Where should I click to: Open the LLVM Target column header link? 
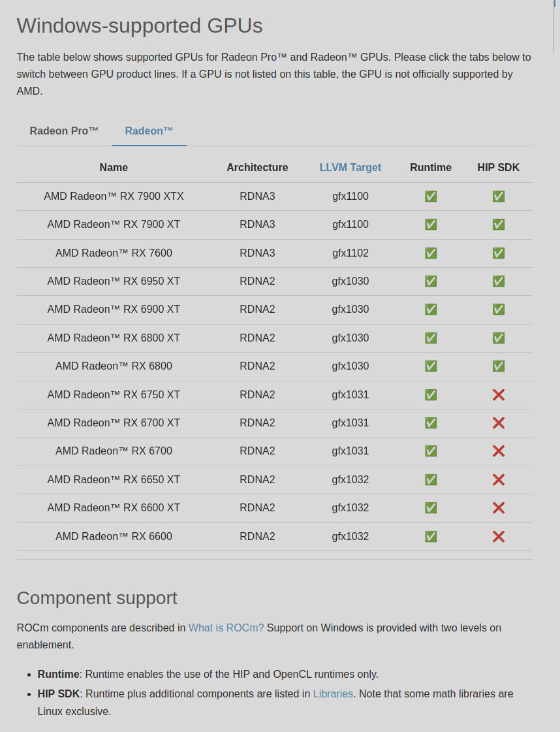pyautogui.click(x=350, y=167)
